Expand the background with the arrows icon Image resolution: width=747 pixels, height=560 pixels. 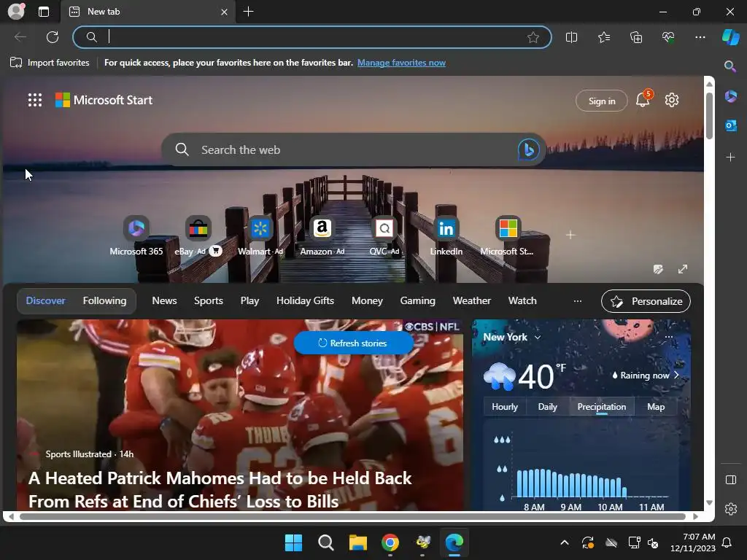pos(683,269)
